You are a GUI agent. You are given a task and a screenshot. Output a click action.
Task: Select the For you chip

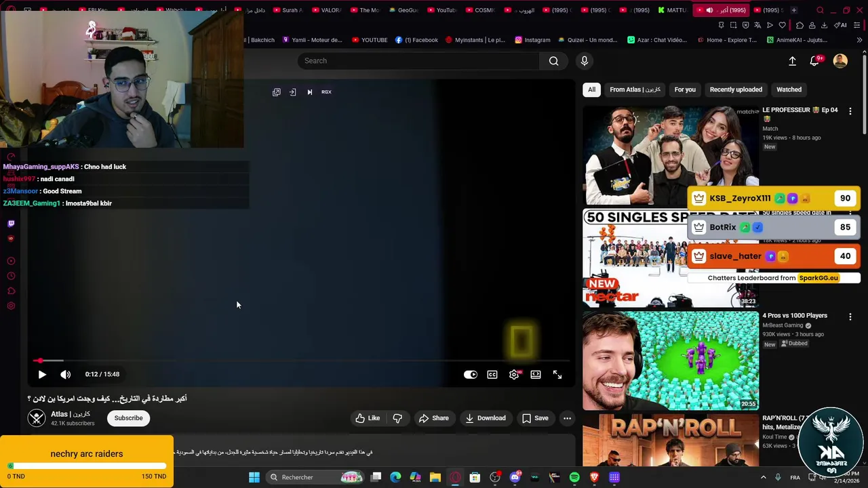685,89
